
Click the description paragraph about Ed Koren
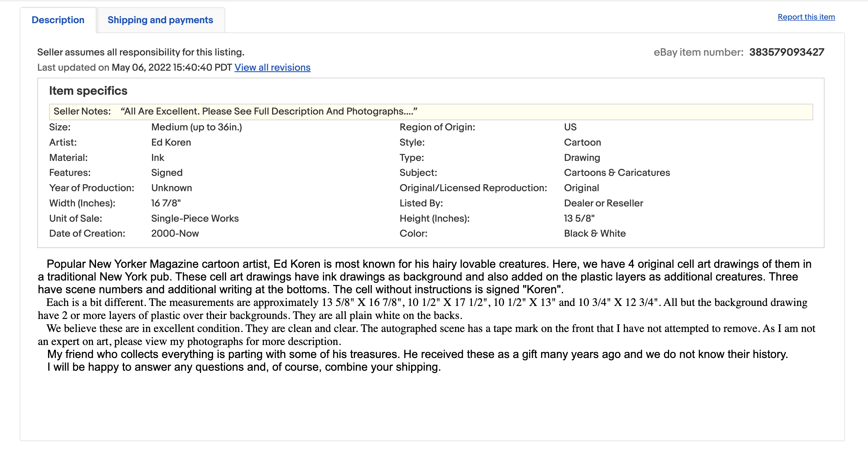click(425, 277)
